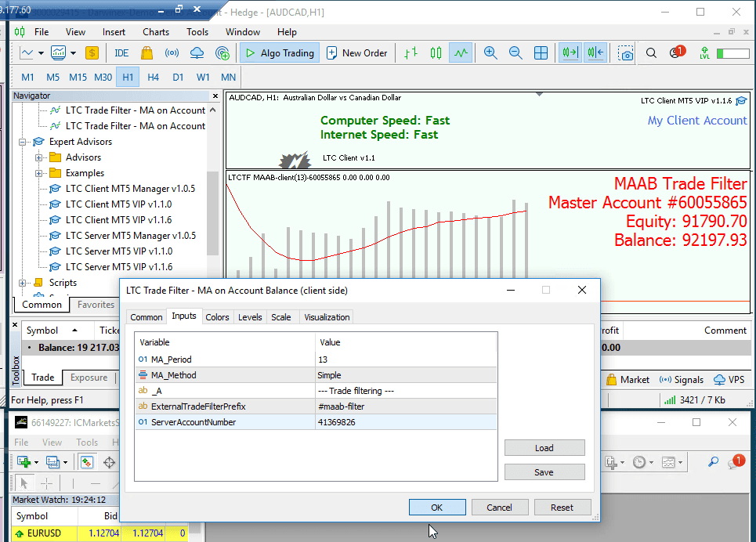
Task: Open the search magnifier in toolbar
Action: click(x=651, y=53)
